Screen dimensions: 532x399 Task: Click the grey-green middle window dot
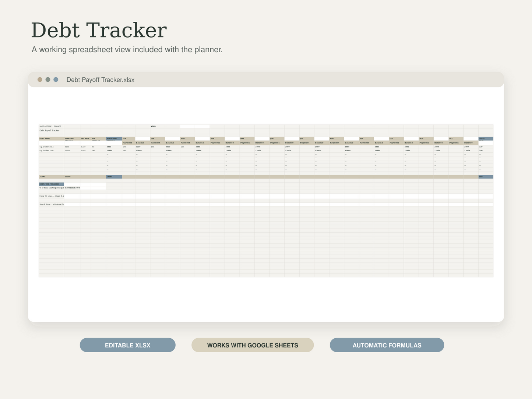tap(48, 80)
